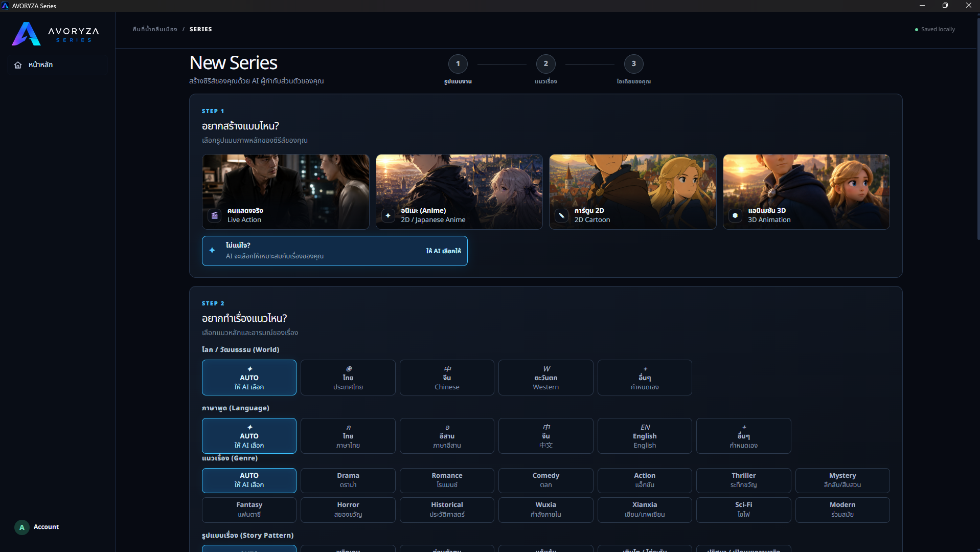Select custom World option with plus
The width and height of the screenshot is (980, 552).
tap(645, 378)
